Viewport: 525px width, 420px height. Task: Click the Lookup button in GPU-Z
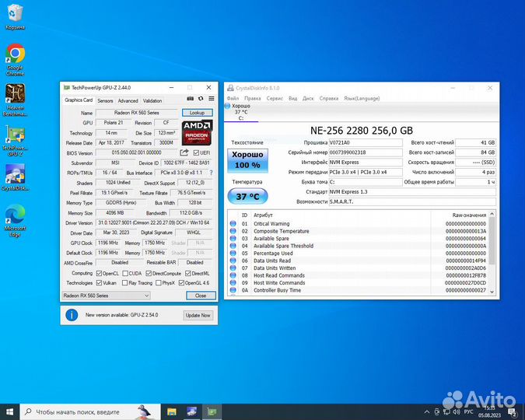(198, 113)
